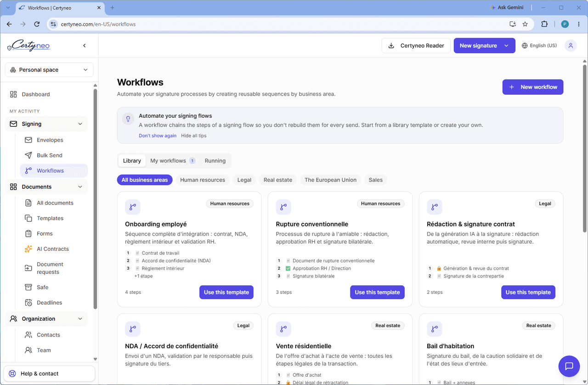Open the browser extensions puzzle icon
The width and height of the screenshot is (588, 385).
click(544, 24)
